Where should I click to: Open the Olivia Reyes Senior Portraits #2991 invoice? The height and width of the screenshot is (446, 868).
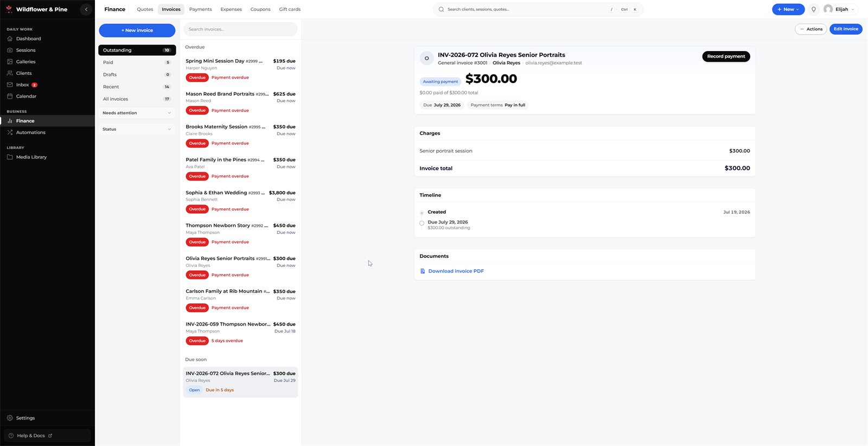coord(240,266)
